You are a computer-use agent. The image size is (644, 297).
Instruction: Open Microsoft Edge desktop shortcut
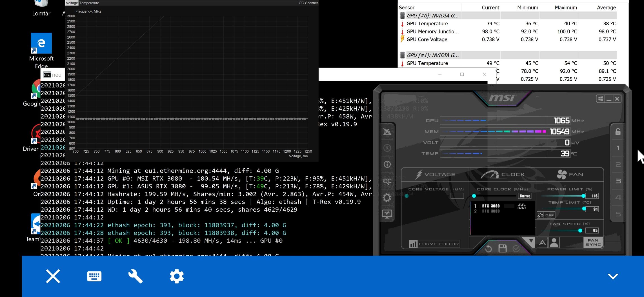coord(41,51)
